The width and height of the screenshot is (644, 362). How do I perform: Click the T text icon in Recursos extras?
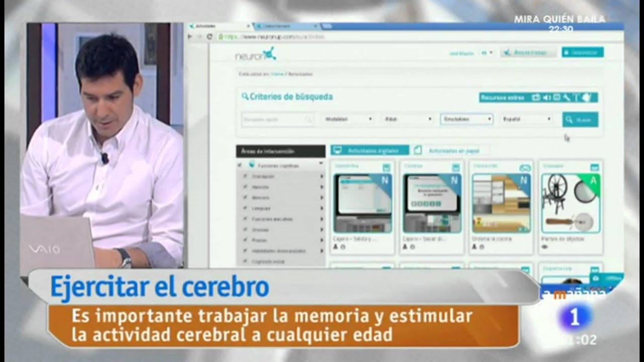[x=576, y=98]
